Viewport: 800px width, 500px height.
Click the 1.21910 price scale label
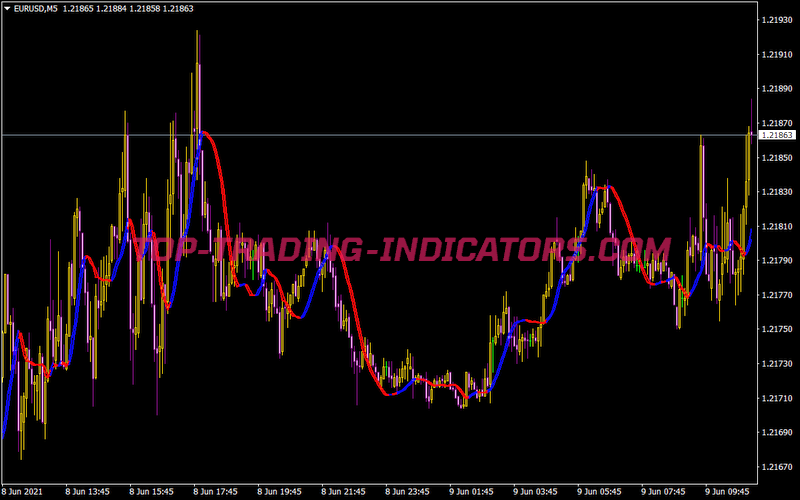click(777, 55)
